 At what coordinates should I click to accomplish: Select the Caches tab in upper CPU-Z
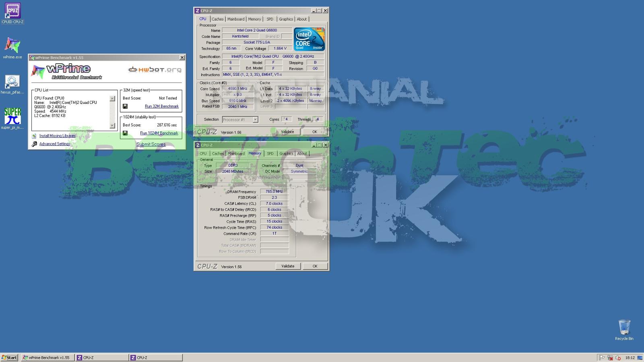[217, 19]
